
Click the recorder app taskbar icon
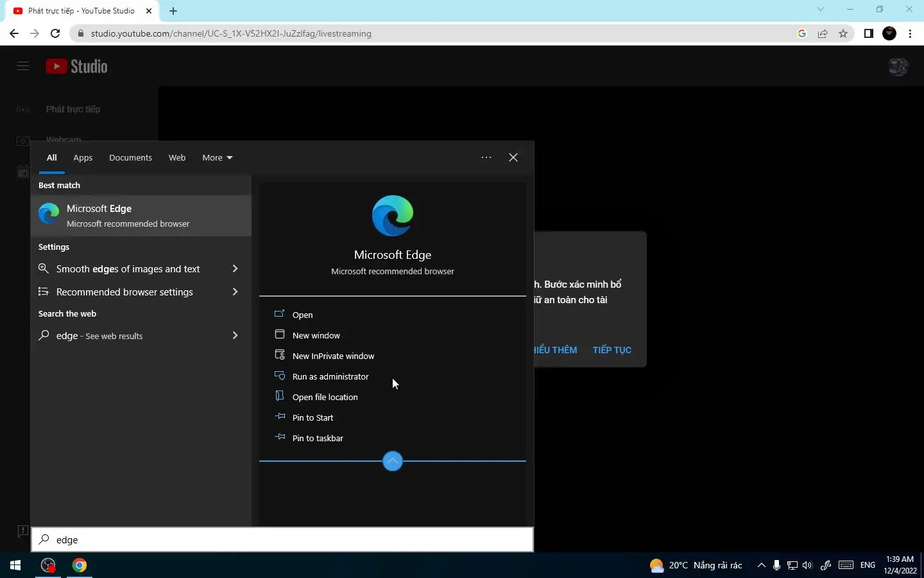48,565
